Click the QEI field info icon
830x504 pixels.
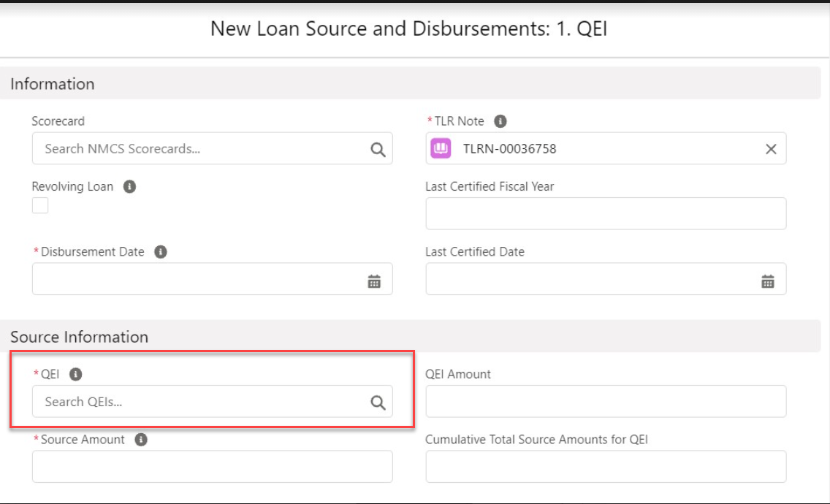75,374
